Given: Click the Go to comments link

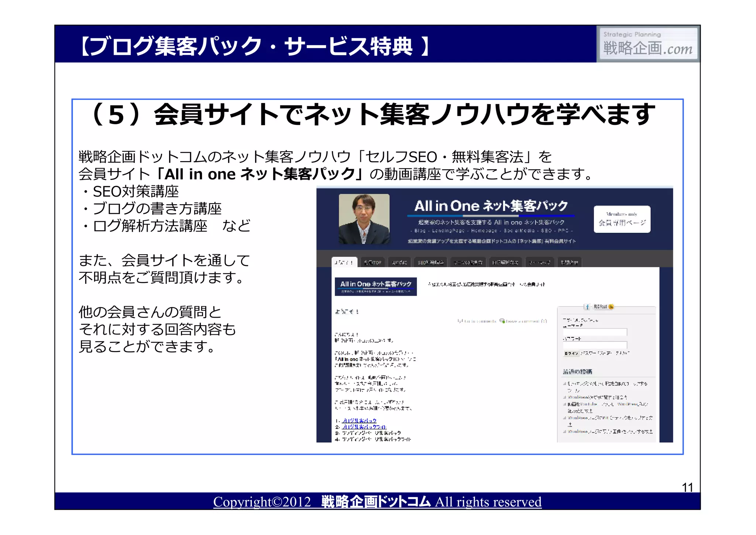Looking at the screenshot, I should (x=480, y=321).
